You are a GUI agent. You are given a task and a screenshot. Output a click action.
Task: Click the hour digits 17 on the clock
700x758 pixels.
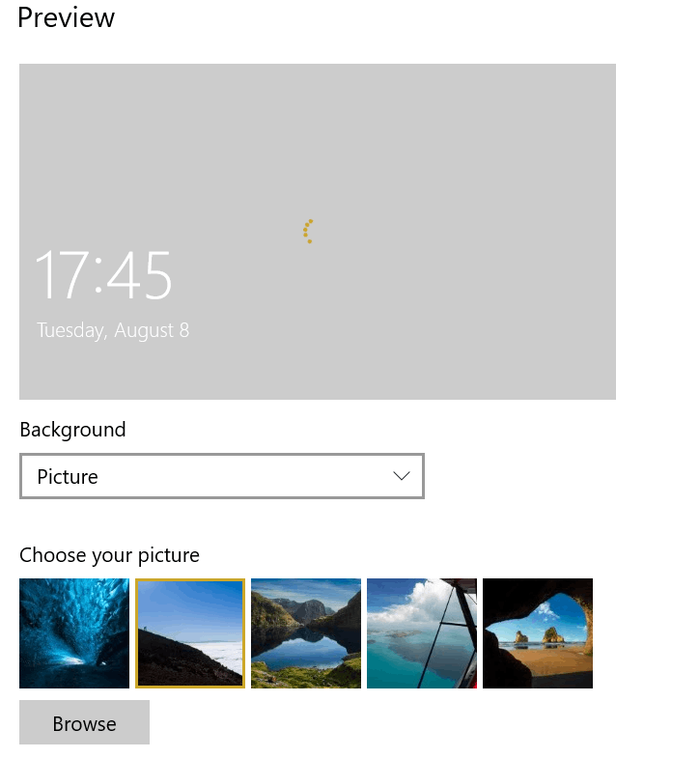[x=62, y=274]
